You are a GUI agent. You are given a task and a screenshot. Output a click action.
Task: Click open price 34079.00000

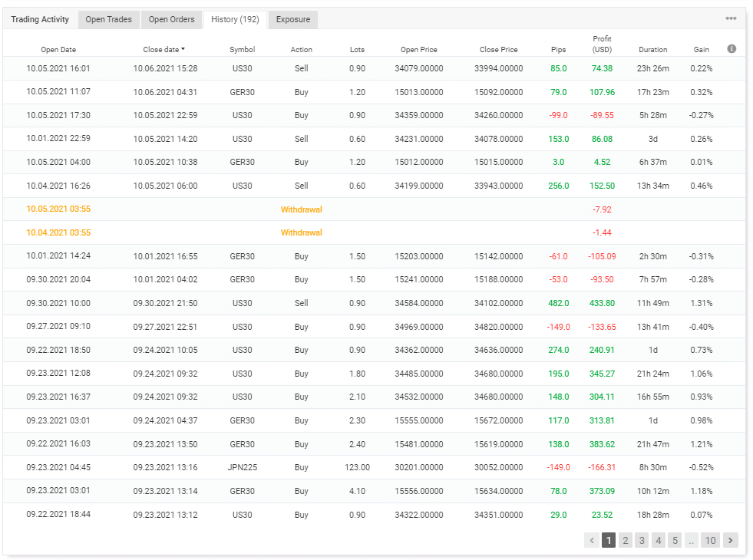[x=419, y=68]
